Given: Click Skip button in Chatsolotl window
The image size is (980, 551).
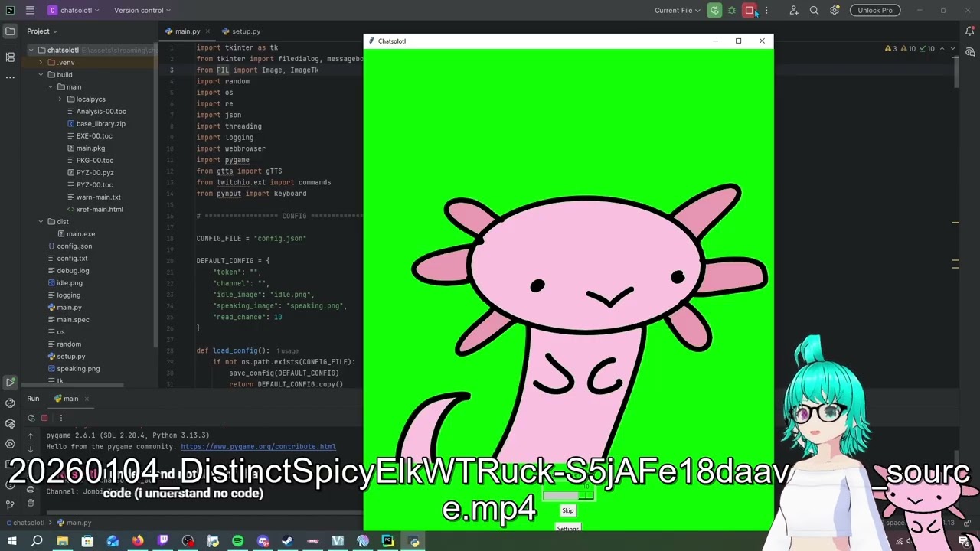Looking at the screenshot, I should click(x=568, y=511).
